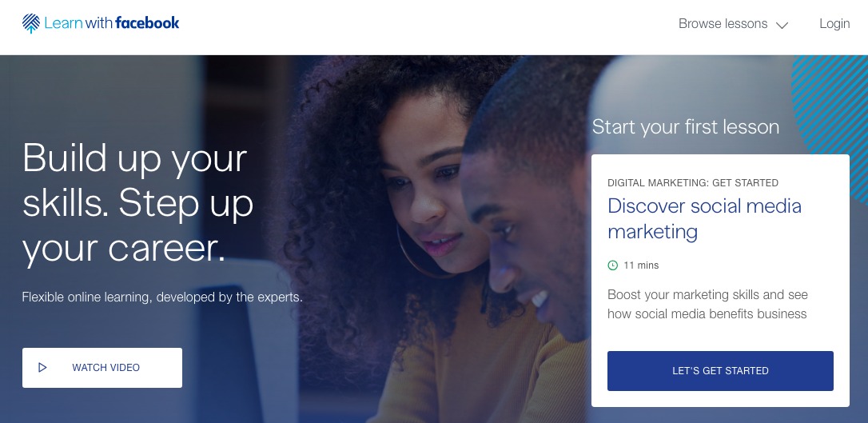
Task: Click the blue striped circle decoration
Action: [x=830, y=110]
